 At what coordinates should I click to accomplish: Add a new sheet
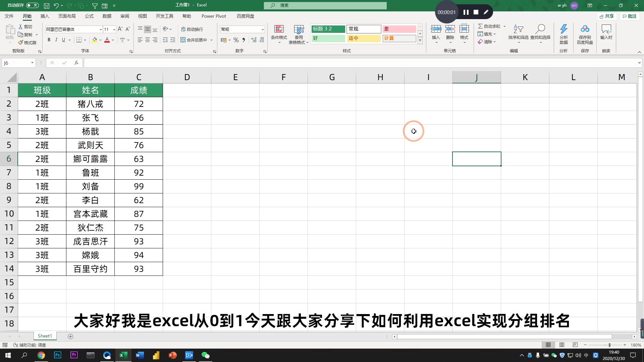click(70, 336)
